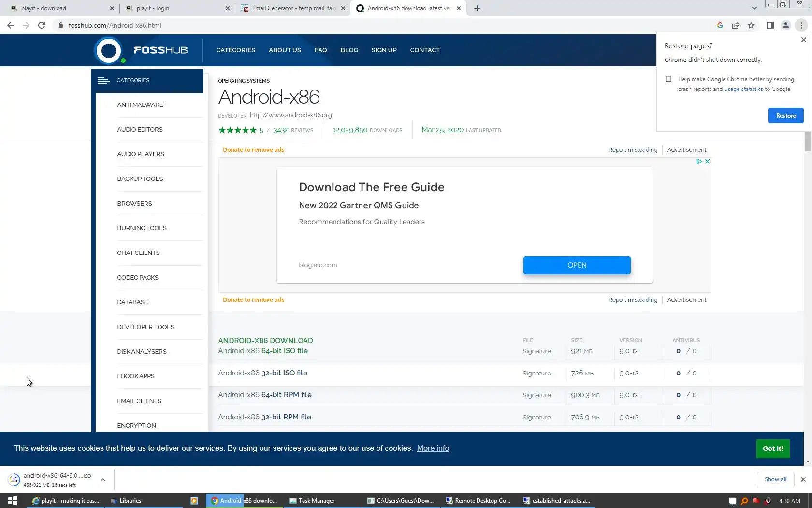This screenshot has height=508, width=812.
Task: Dismiss the Restore pages popup
Action: point(804,40)
